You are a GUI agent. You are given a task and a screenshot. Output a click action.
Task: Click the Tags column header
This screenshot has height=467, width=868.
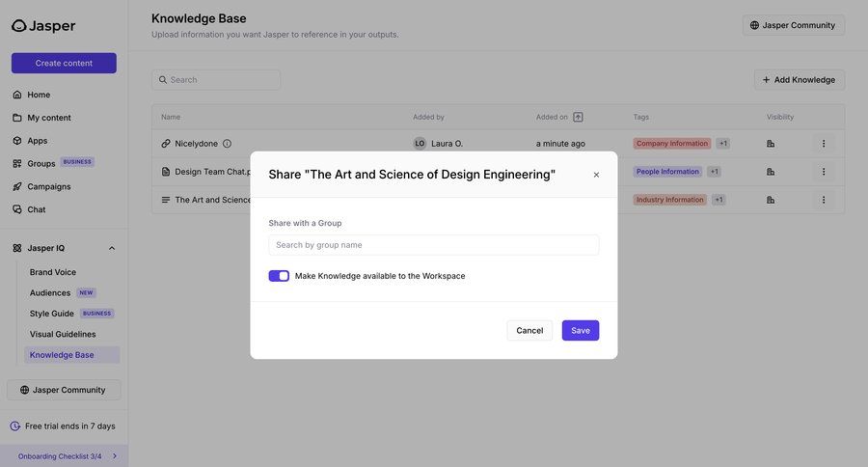pyautogui.click(x=641, y=117)
